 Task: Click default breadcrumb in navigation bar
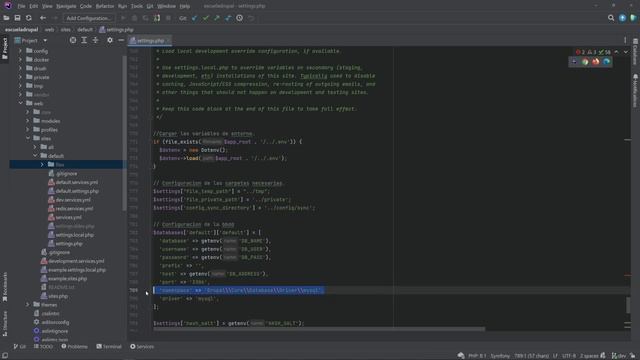click(x=85, y=30)
